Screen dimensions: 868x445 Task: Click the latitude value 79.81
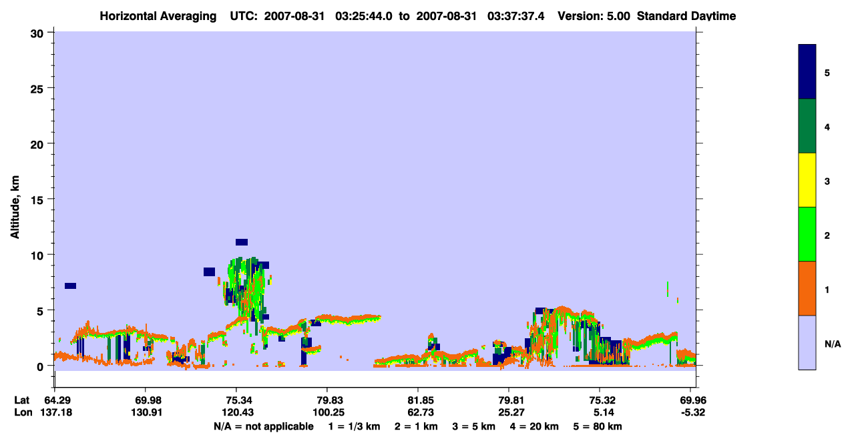click(509, 400)
